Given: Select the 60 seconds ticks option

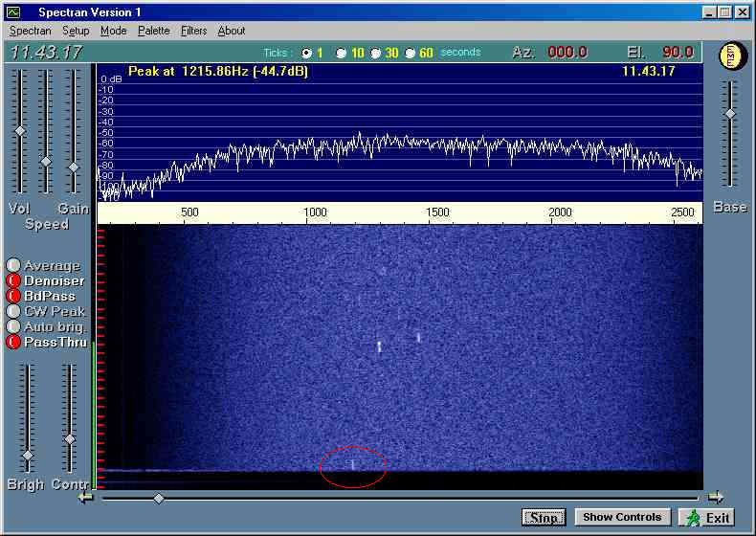Looking at the screenshot, I should pos(410,53).
